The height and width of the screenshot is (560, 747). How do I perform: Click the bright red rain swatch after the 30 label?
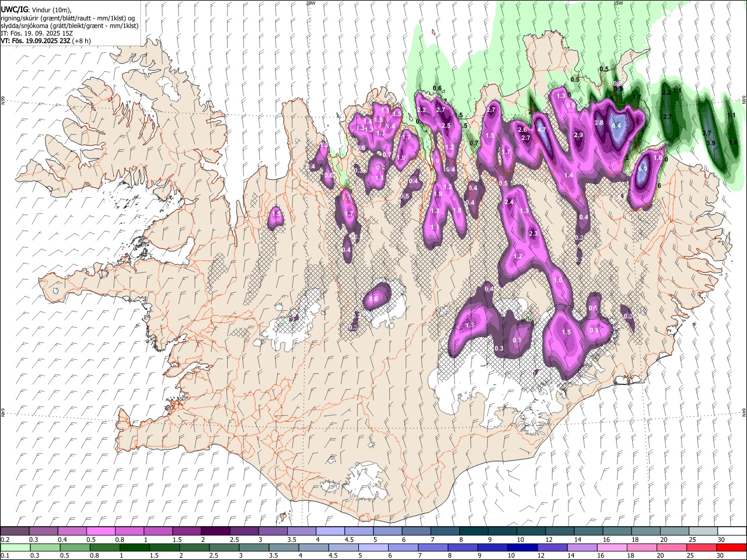coord(731,548)
